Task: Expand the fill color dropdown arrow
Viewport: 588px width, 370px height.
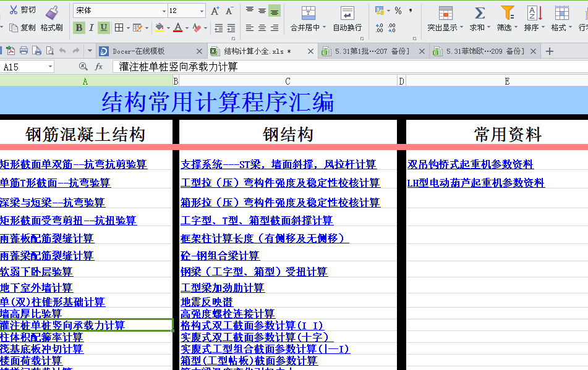Action: pos(168,28)
